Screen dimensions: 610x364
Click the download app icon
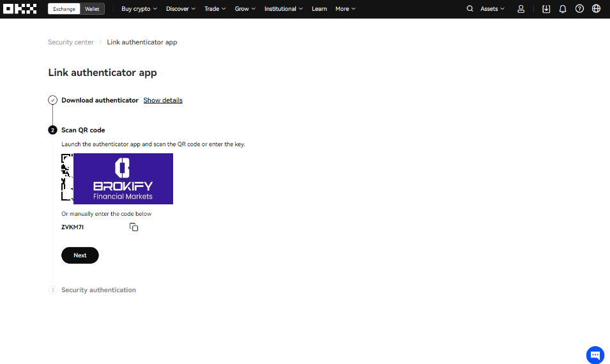546,9
